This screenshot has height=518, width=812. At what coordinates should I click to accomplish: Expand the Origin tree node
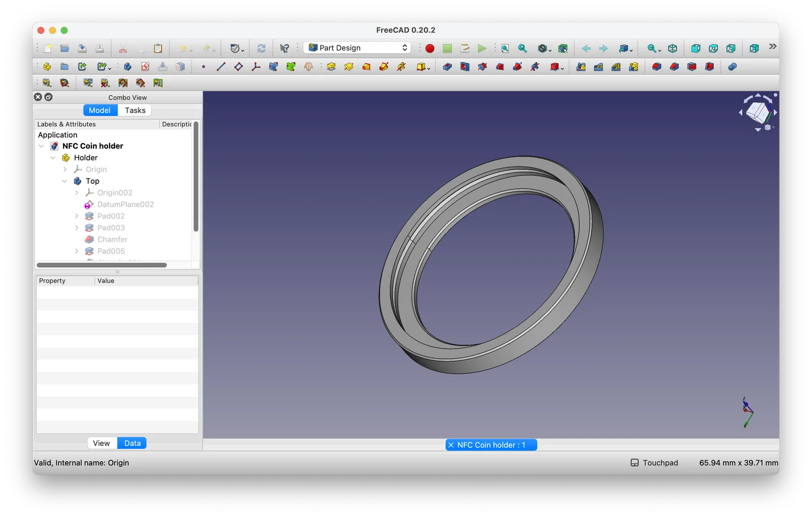point(65,170)
